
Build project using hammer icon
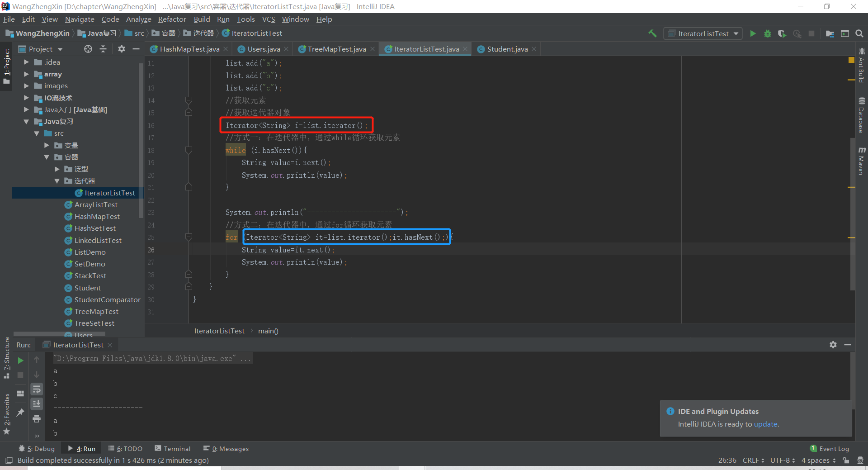(x=652, y=33)
